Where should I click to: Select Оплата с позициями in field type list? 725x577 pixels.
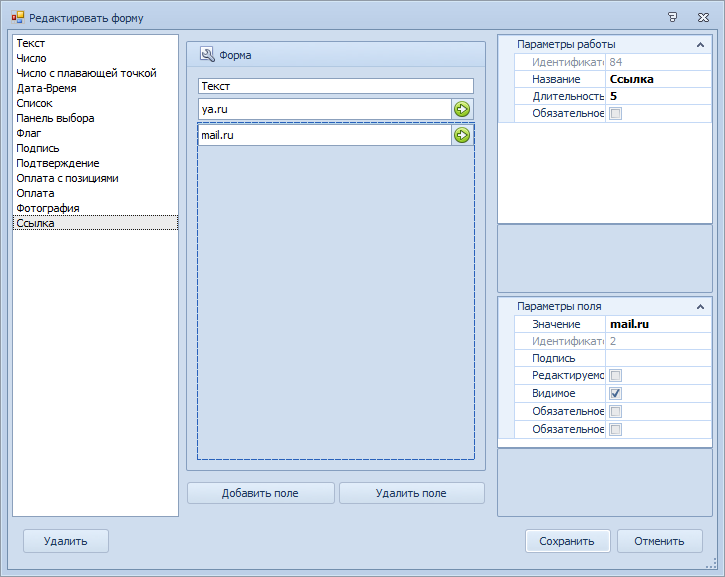point(67,178)
